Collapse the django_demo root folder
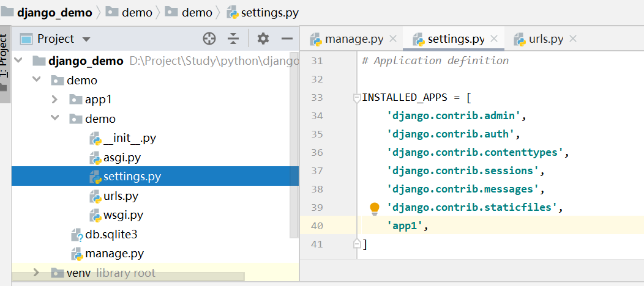 18,61
